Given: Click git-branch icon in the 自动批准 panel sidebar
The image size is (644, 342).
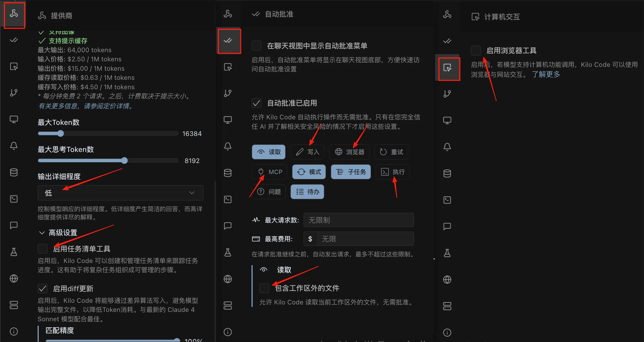Looking at the screenshot, I should pyautogui.click(x=228, y=93).
